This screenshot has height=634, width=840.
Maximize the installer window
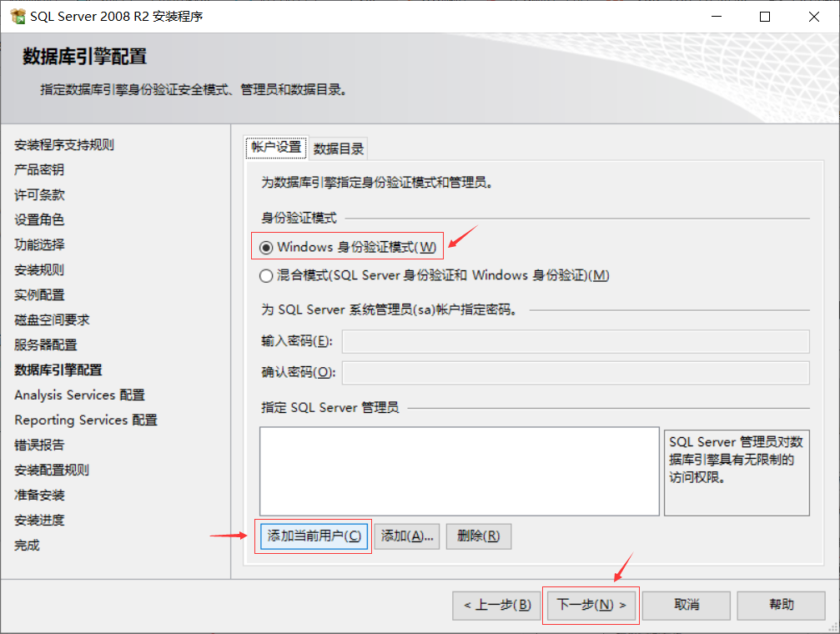coord(765,17)
